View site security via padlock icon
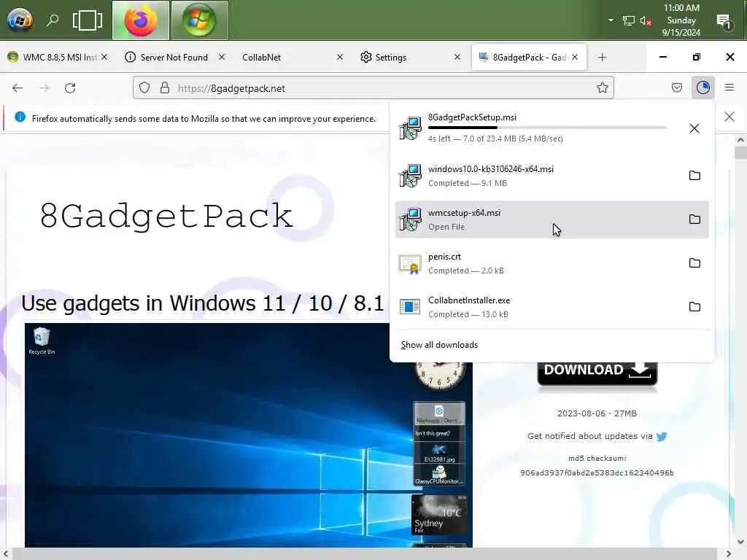This screenshot has width=747, height=560. pos(165,88)
